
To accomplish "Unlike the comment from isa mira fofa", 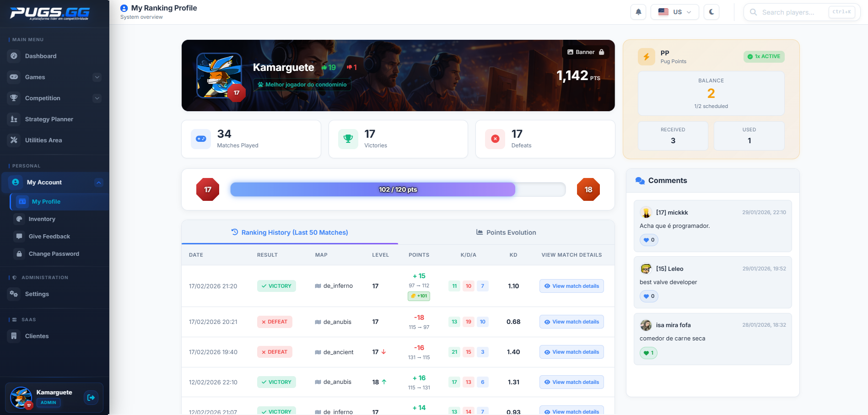I will point(648,353).
